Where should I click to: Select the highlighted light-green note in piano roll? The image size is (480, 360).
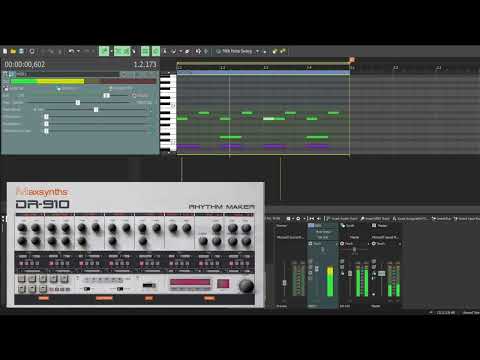pos(269,119)
